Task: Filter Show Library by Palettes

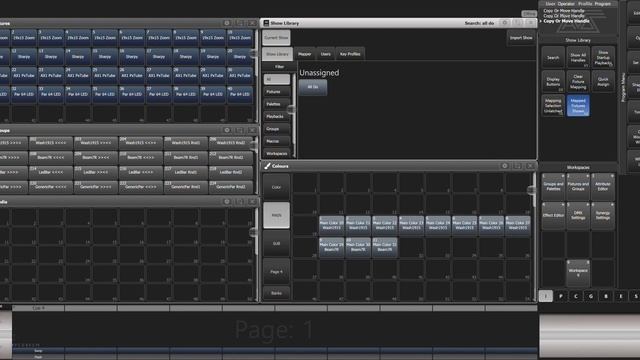Action: [277, 104]
